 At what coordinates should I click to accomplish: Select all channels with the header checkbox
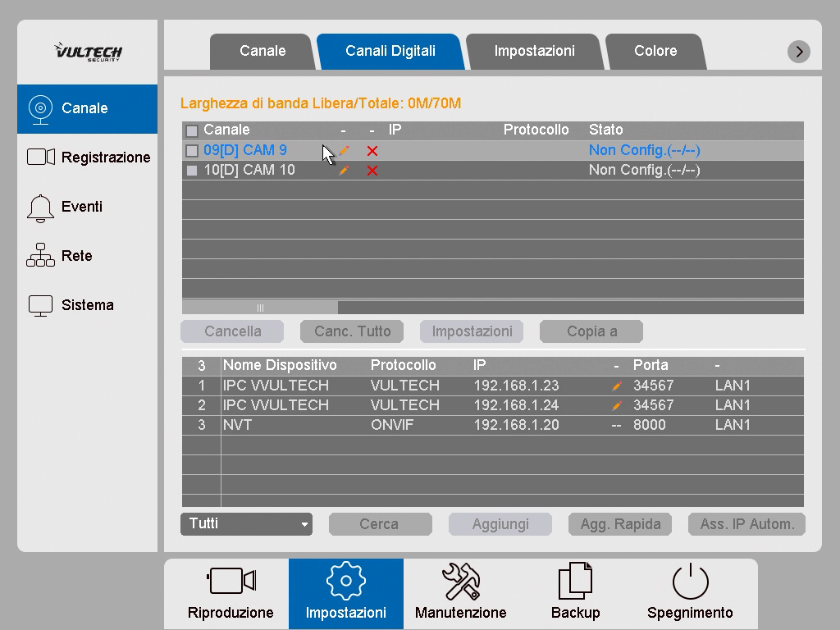pos(192,130)
